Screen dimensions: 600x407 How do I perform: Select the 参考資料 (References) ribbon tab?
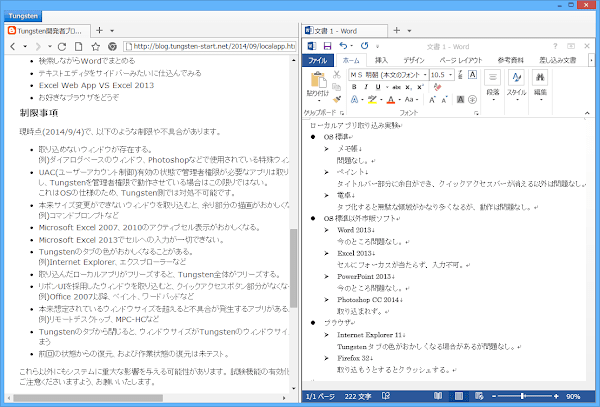[x=510, y=60]
